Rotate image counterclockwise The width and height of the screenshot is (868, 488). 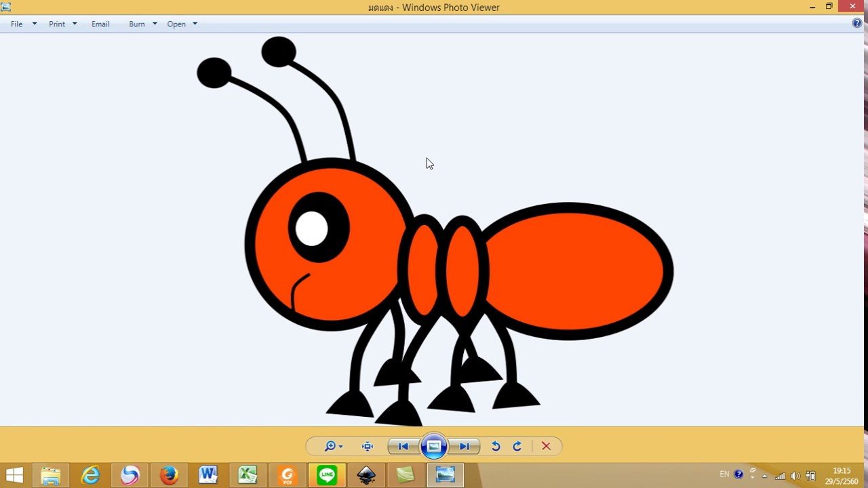(x=496, y=446)
